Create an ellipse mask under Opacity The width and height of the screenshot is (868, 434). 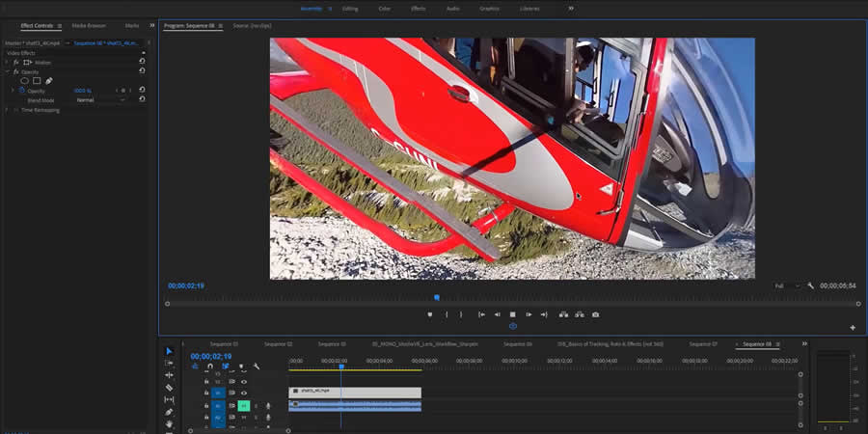pos(26,81)
